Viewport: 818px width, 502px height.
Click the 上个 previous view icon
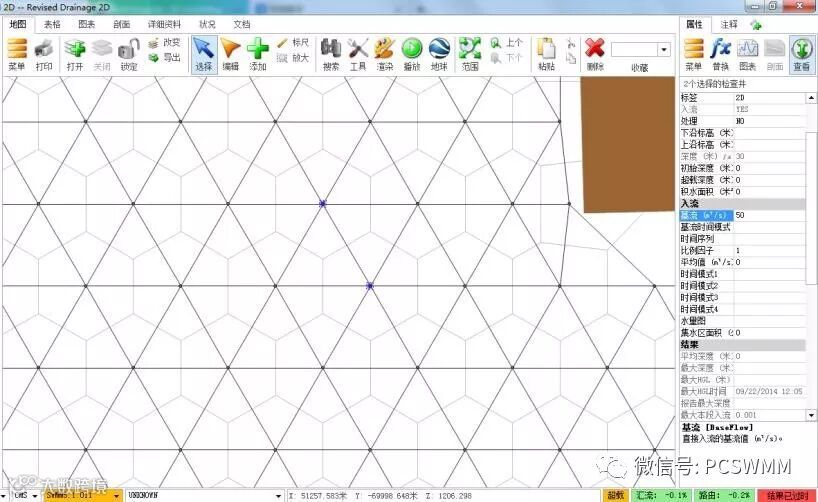(506, 42)
